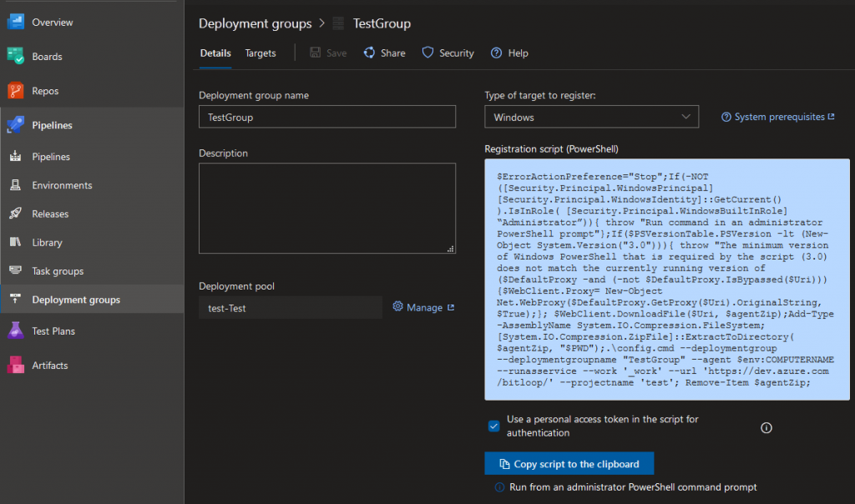Toggle the Security option in the toolbar
The image size is (855, 504).
coord(448,53)
